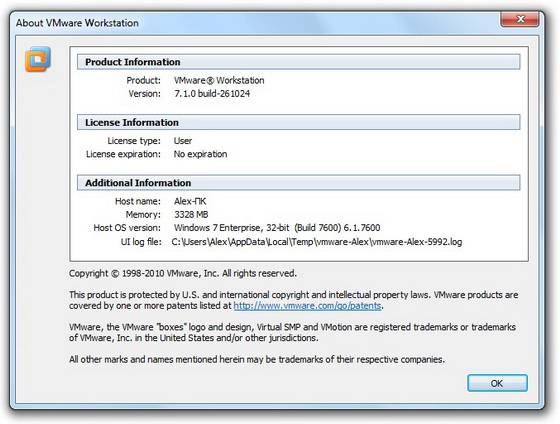Click the UI log file path

[317, 242]
